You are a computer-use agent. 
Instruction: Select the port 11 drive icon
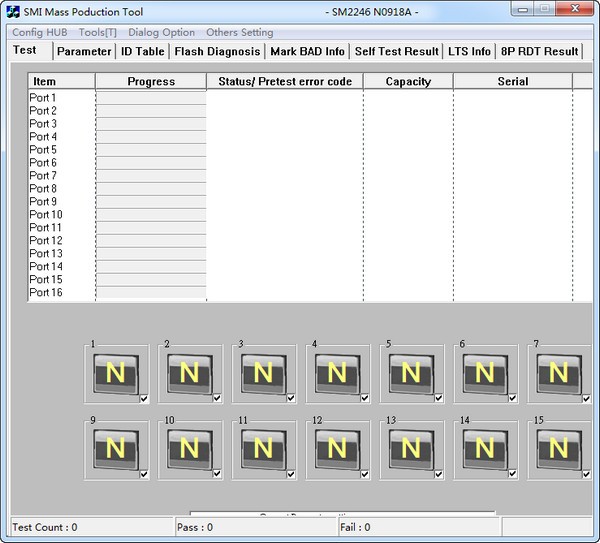263,449
